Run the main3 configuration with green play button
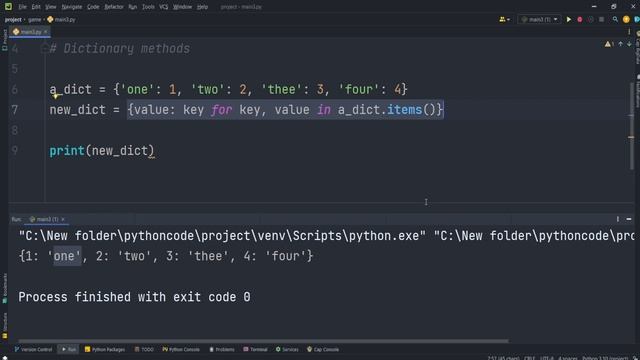 569,20
